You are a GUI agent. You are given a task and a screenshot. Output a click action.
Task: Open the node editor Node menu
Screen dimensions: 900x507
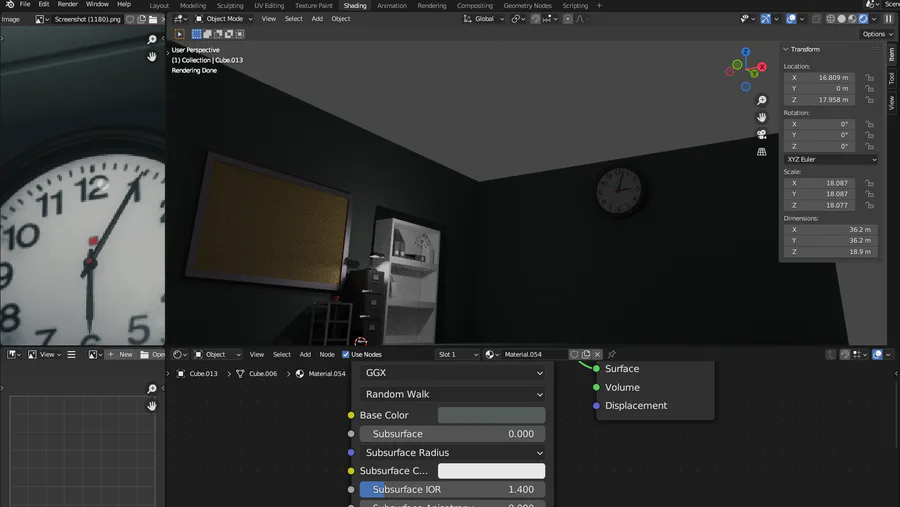327,354
